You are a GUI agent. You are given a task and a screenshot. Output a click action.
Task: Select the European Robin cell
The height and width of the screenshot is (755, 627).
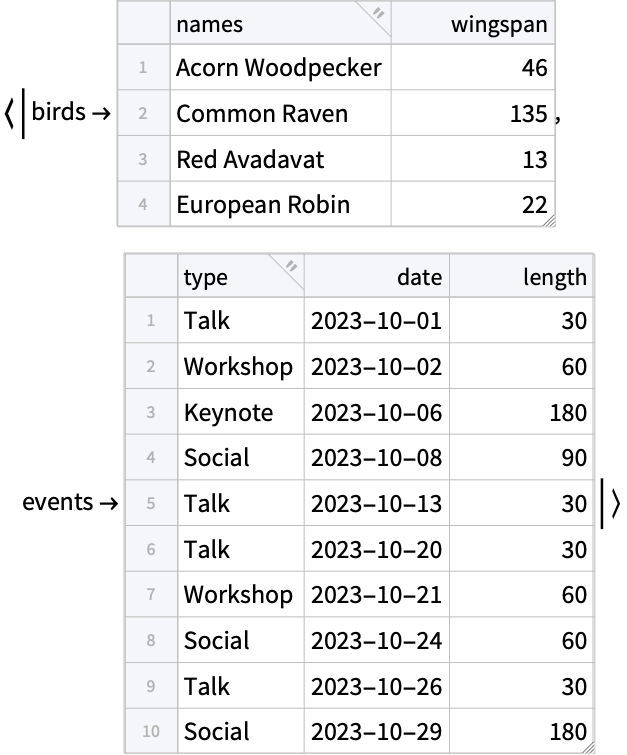point(280,204)
